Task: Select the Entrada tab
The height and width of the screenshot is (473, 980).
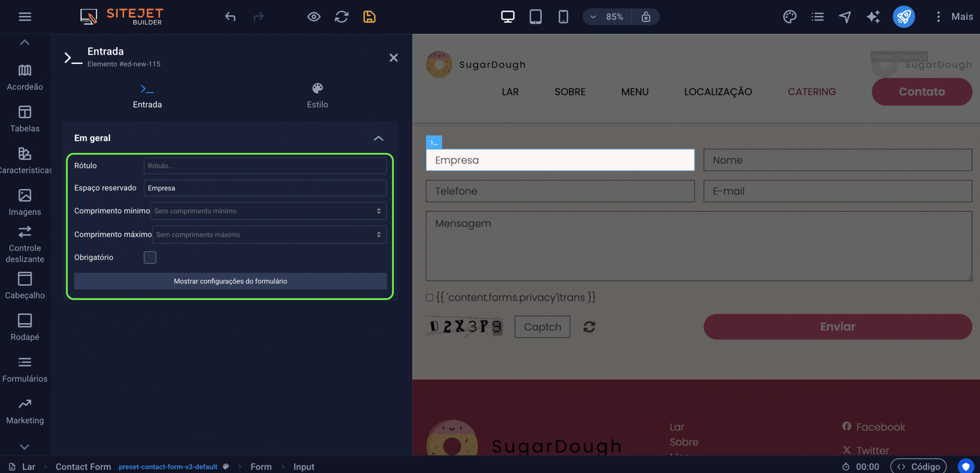Action: 147,96
